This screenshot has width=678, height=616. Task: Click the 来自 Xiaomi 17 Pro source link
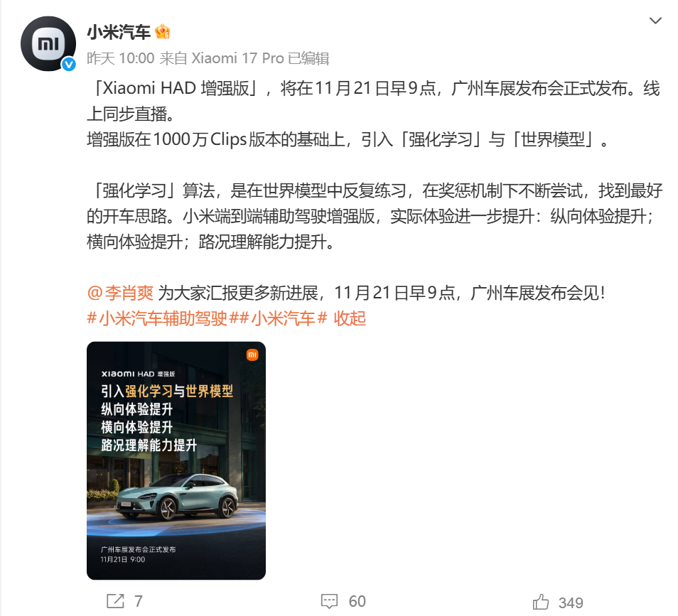pos(222,58)
